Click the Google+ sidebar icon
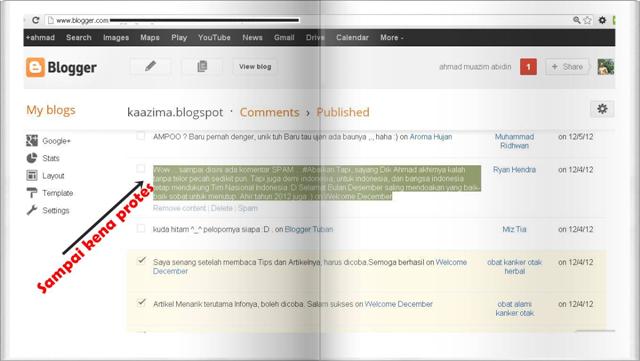 coord(32,140)
